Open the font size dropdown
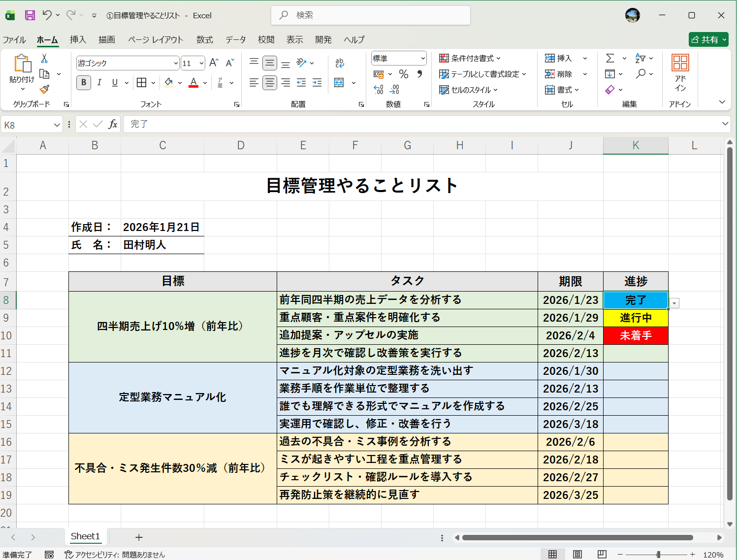The image size is (737, 560). pyautogui.click(x=200, y=63)
